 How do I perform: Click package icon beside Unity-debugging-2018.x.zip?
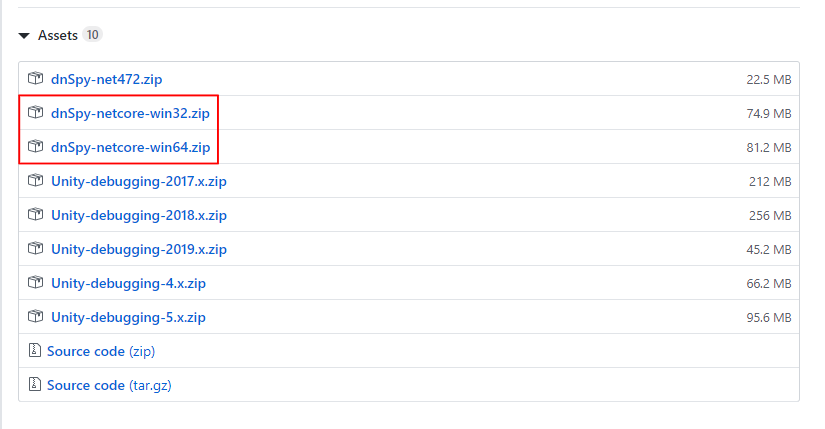point(36,214)
